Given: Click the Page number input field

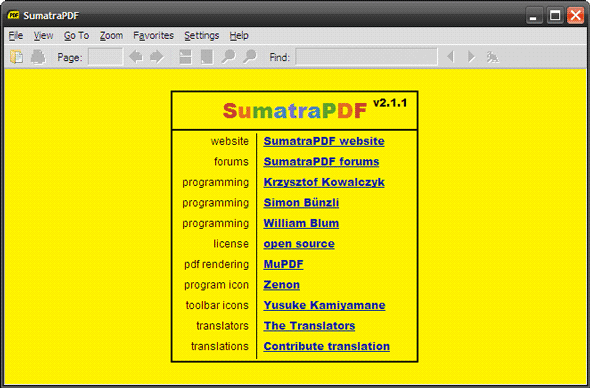Looking at the screenshot, I should 105,57.
